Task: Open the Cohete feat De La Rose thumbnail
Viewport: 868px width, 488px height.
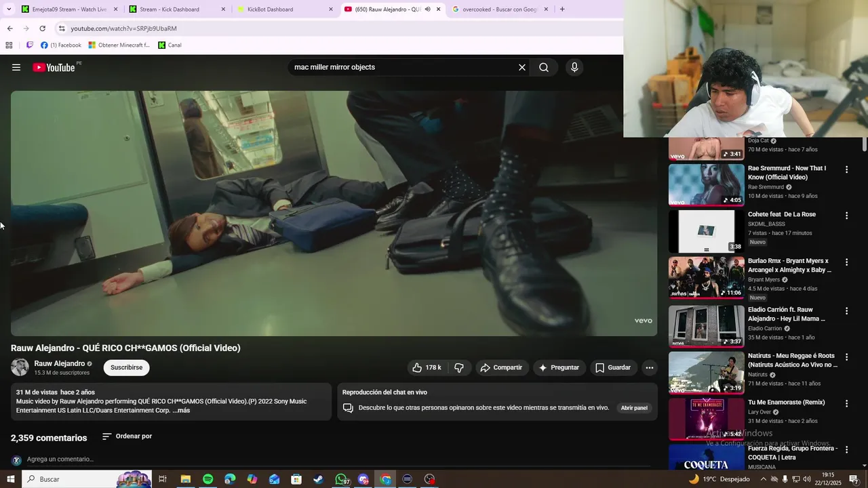Action: (707, 231)
